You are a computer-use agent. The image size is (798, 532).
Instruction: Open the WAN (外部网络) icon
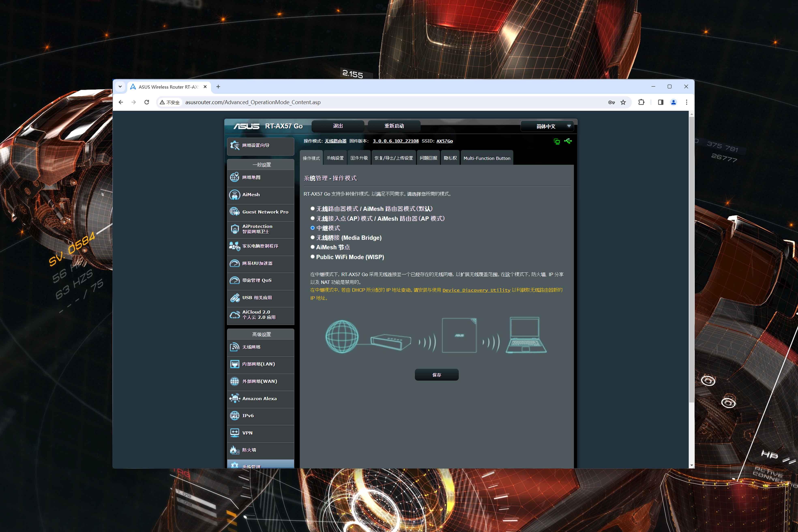click(234, 381)
